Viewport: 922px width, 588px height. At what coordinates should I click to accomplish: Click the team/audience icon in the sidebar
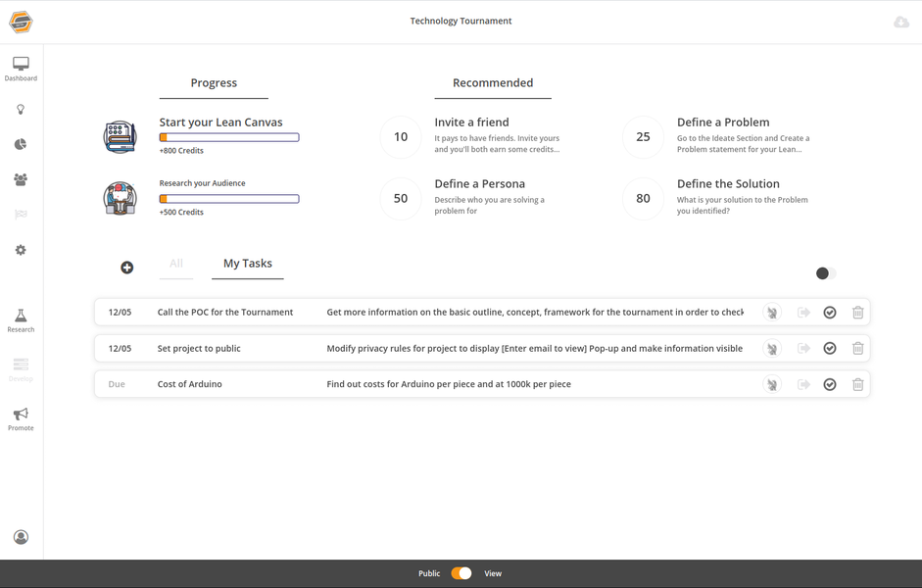coord(20,179)
